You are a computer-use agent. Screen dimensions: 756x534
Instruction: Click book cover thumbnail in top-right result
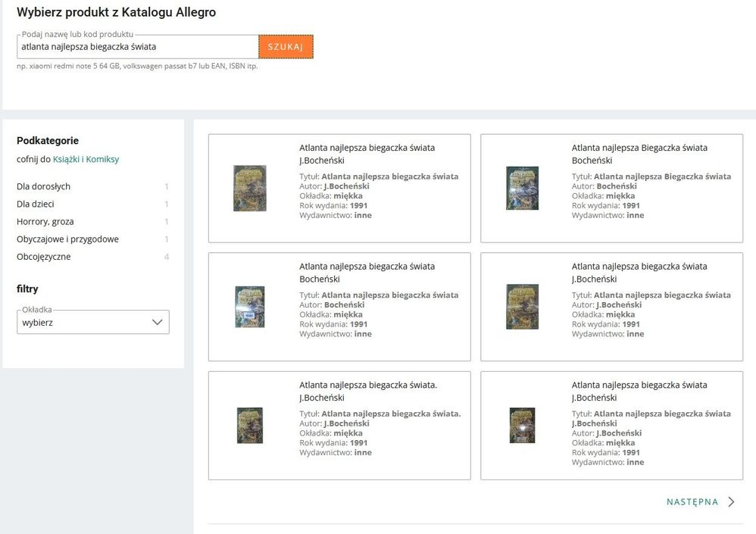coord(522,188)
